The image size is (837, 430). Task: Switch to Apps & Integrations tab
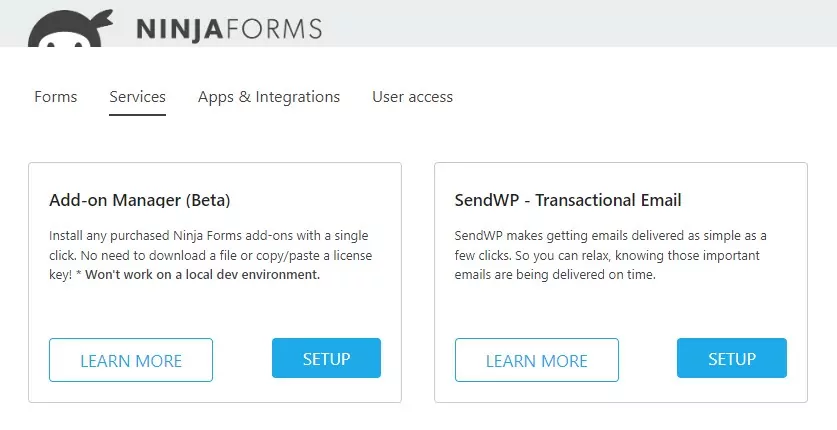click(x=269, y=97)
